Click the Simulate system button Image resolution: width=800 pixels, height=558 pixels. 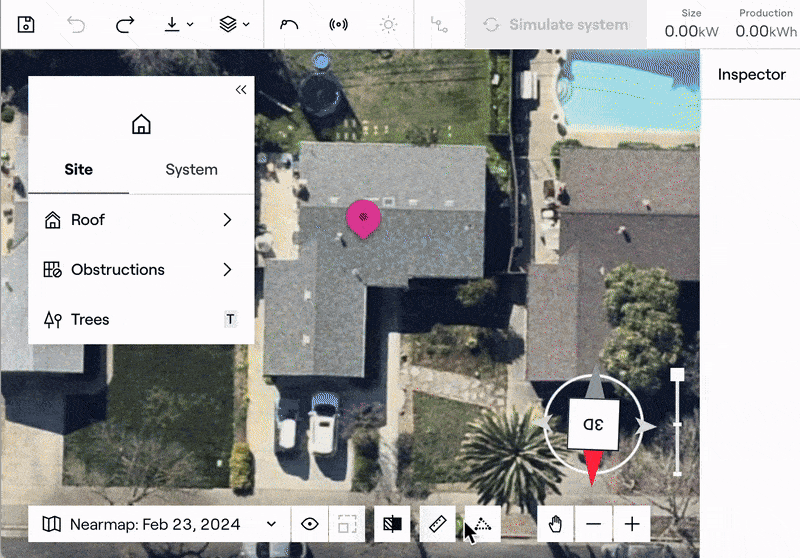click(x=555, y=24)
